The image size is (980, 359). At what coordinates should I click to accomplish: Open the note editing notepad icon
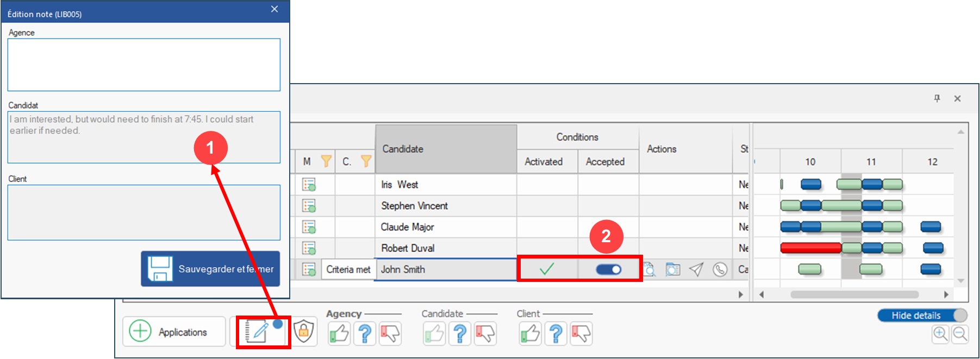[x=257, y=332]
